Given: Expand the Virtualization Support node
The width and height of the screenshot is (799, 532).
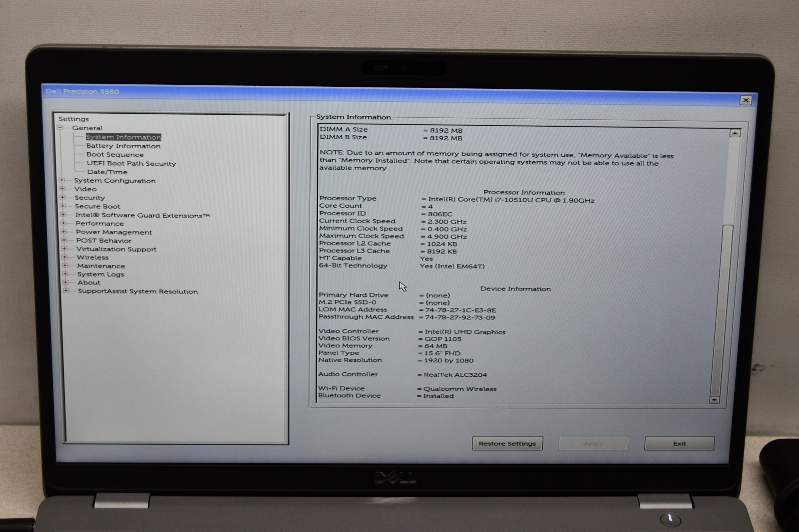Looking at the screenshot, I should (64, 249).
